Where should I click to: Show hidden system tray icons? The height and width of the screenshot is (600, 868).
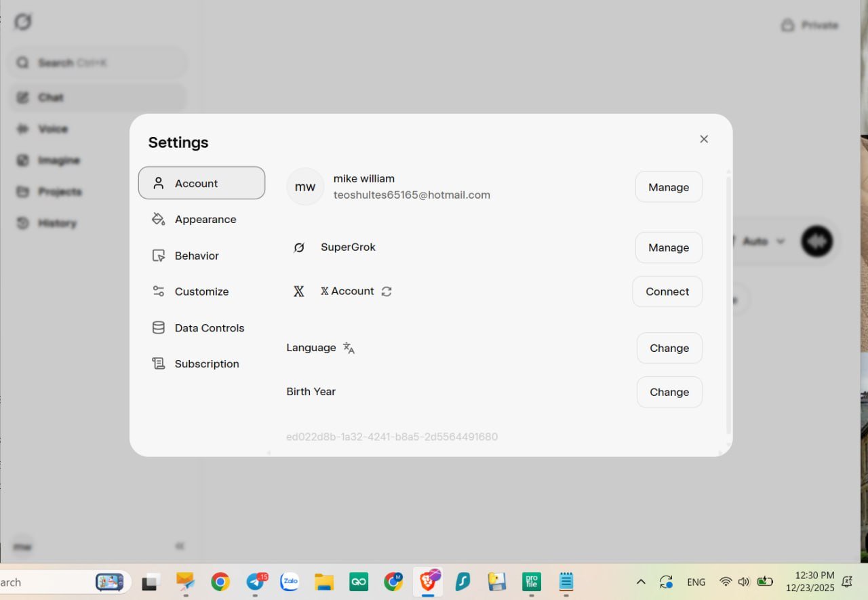tap(640, 582)
